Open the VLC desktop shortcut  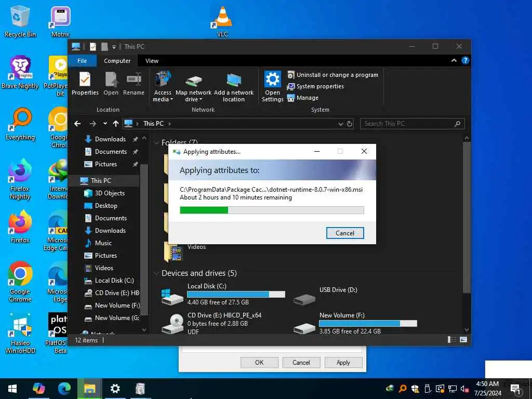coord(222,21)
